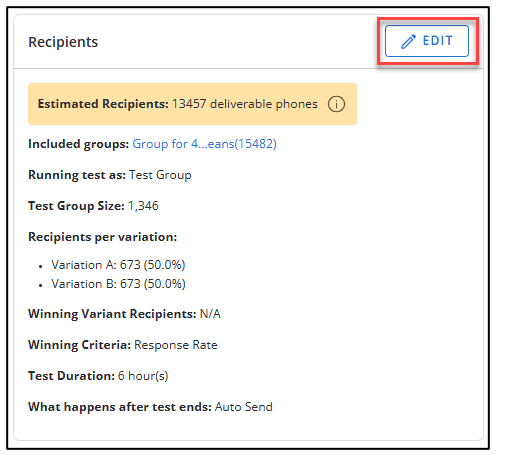Viewport: 506px width, 455px height.
Task: Click the EDIT button for Recipients
Action: [x=427, y=41]
